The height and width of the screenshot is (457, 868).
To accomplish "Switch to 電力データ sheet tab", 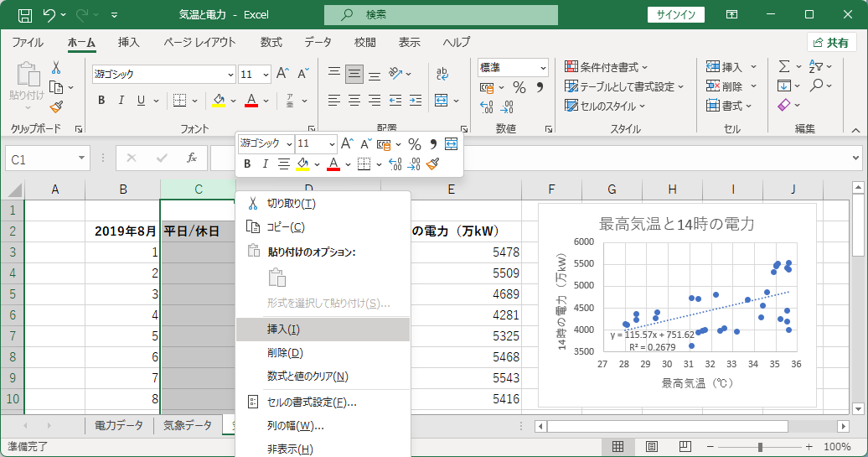I will pyautogui.click(x=118, y=425).
